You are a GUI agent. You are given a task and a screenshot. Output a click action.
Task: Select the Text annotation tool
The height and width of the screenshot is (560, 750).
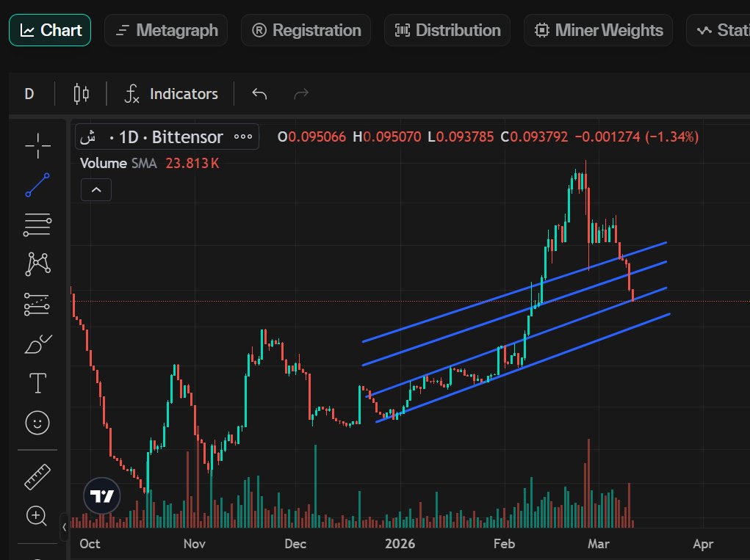click(x=37, y=383)
